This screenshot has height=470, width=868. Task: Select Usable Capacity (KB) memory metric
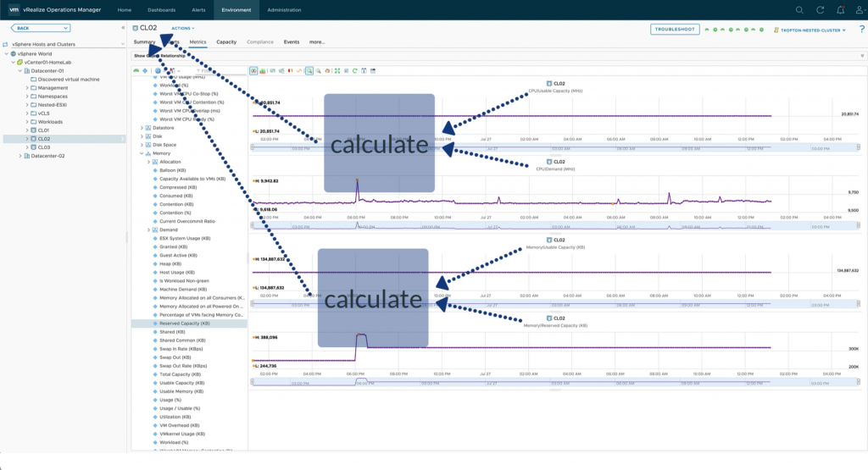[x=182, y=383]
